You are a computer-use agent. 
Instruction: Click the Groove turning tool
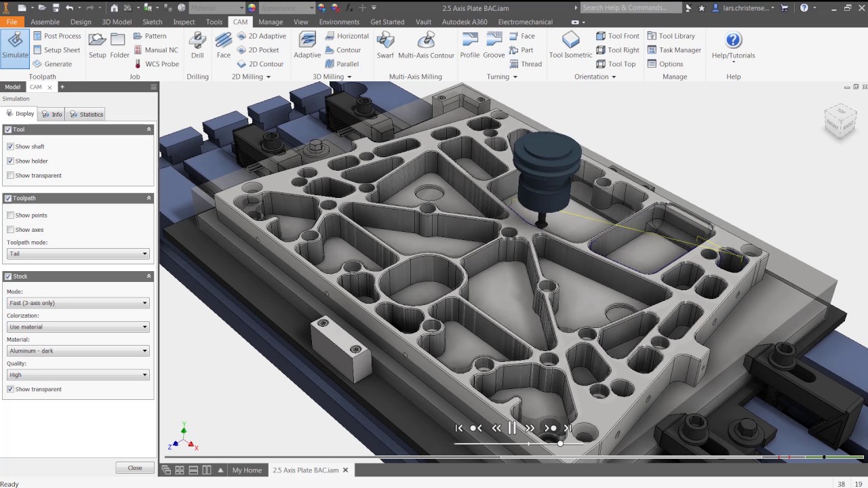(494, 45)
